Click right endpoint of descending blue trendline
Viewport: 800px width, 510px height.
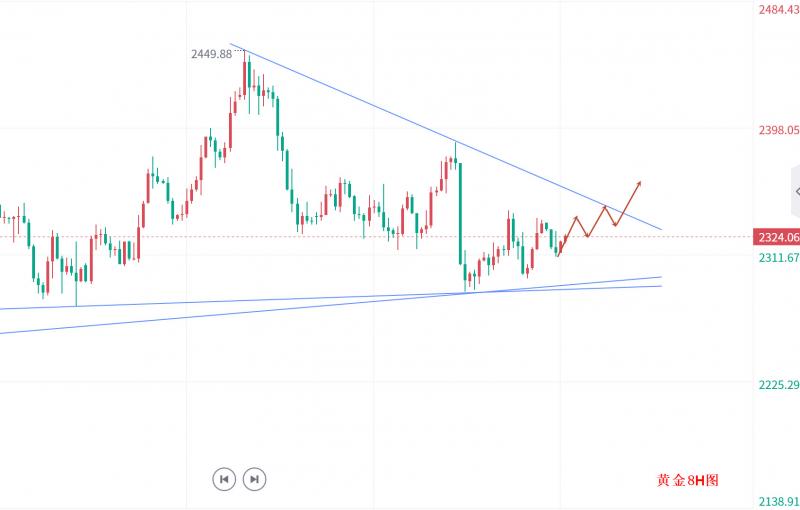pyautogui.click(x=661, y=229)
